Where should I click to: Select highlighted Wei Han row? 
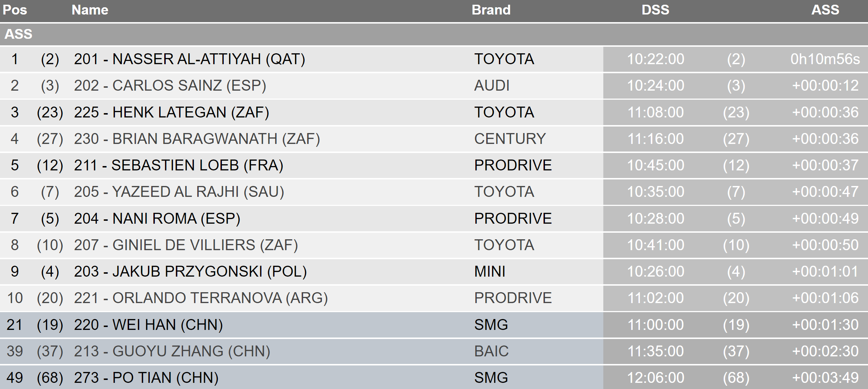148,325
